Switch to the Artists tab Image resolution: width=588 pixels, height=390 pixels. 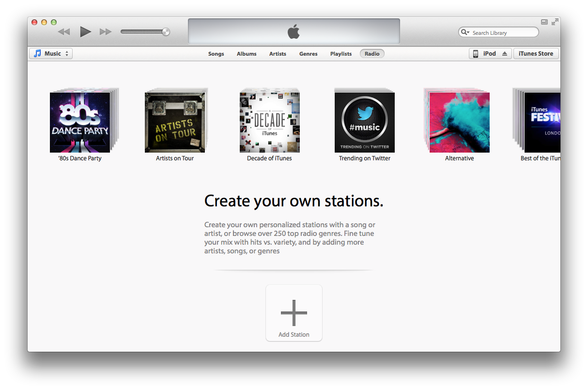tap(278, 54)
